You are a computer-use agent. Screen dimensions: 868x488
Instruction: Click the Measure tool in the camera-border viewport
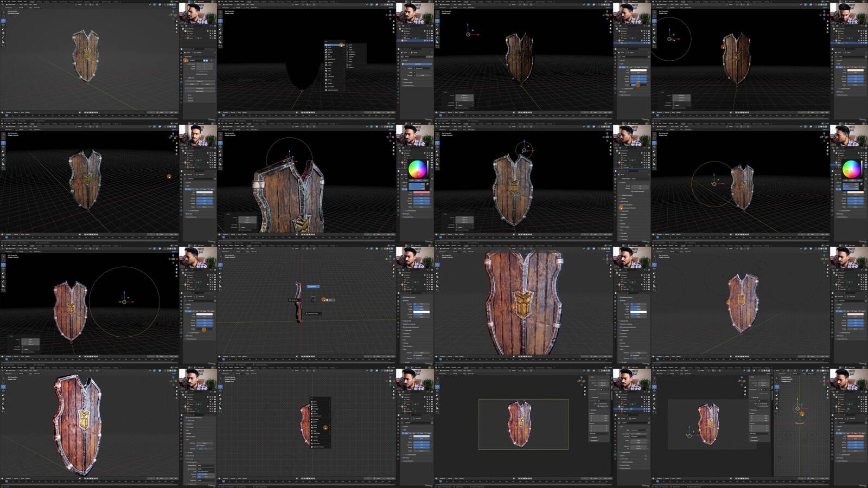tap(437, 408)
